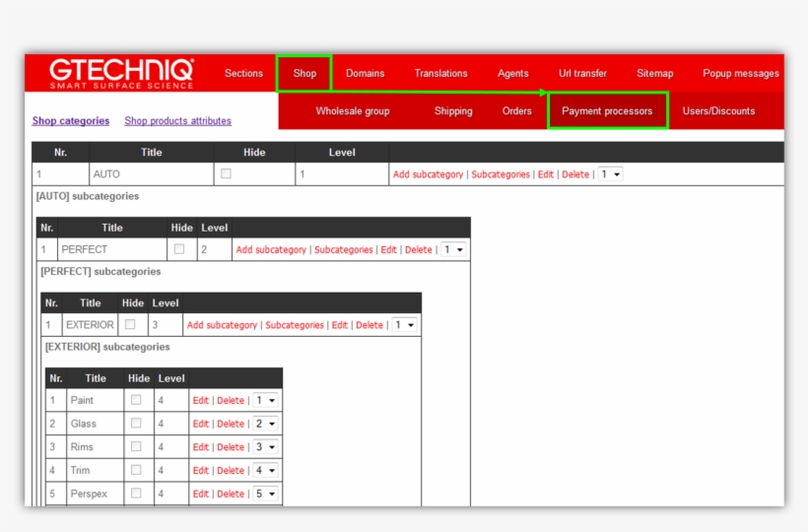808x532 pixels.
Task: Open the Popup messages menu
Action: click(740, 73)
